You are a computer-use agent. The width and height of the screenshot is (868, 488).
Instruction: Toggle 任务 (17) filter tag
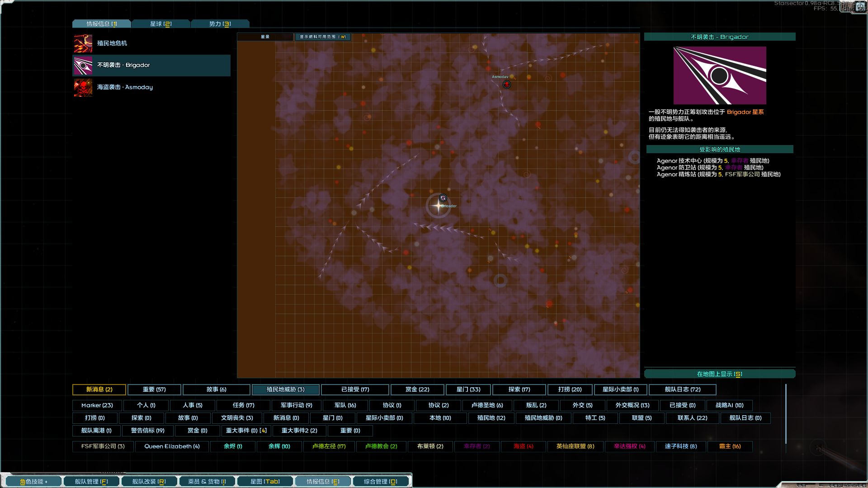point(244,405)
